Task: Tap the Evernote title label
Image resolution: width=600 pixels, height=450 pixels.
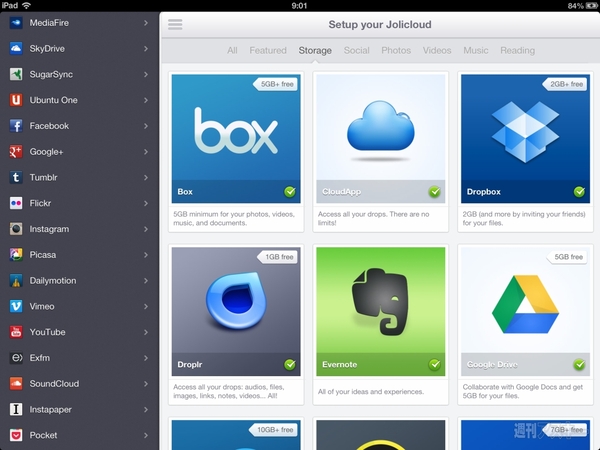Action: pyautogui.click(x=339, y=365)
